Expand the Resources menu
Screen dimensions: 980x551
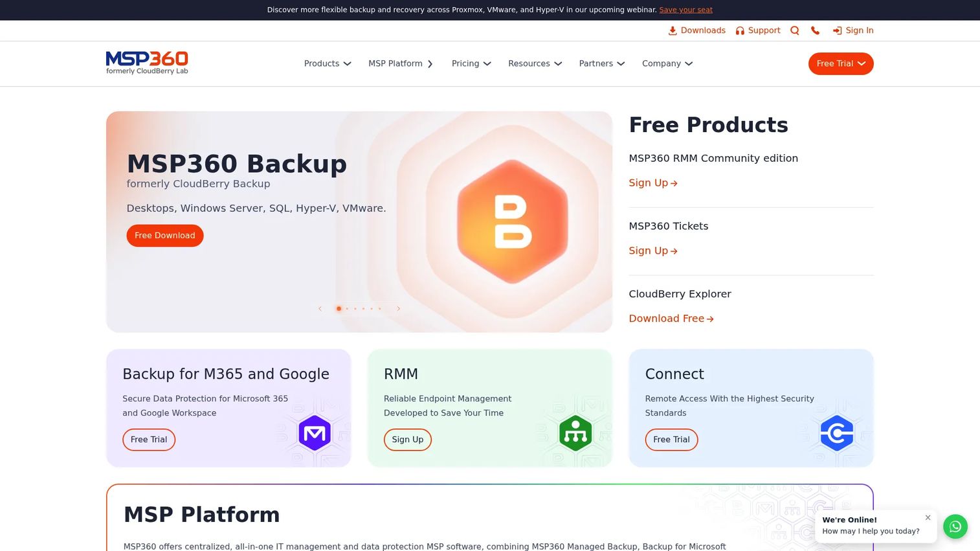(x=535, y=63)
